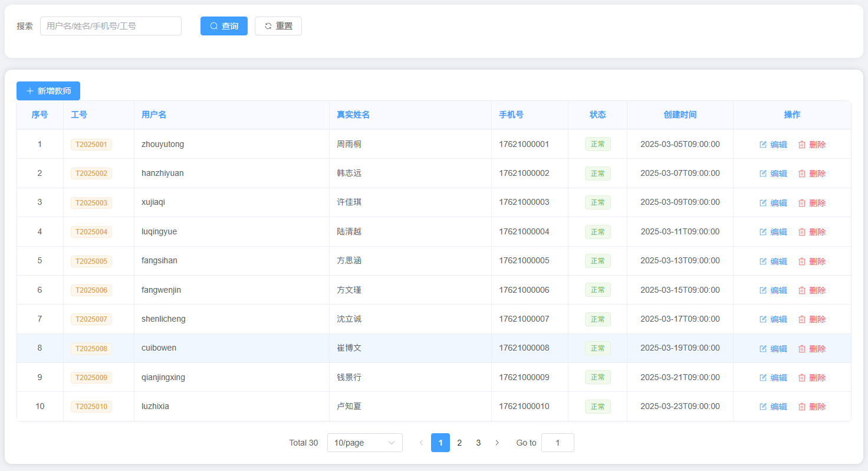Screen dimensions: 868x471
Task: Click the trash icon in luzhixia's row
Action: tap(802, 407)
